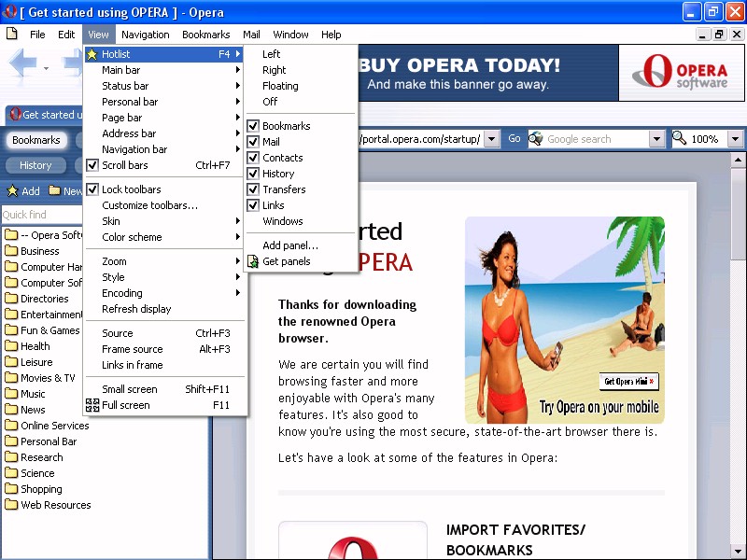Click the beach mobile ad image
Screen dimensions: 747x560
coord(565,320)
